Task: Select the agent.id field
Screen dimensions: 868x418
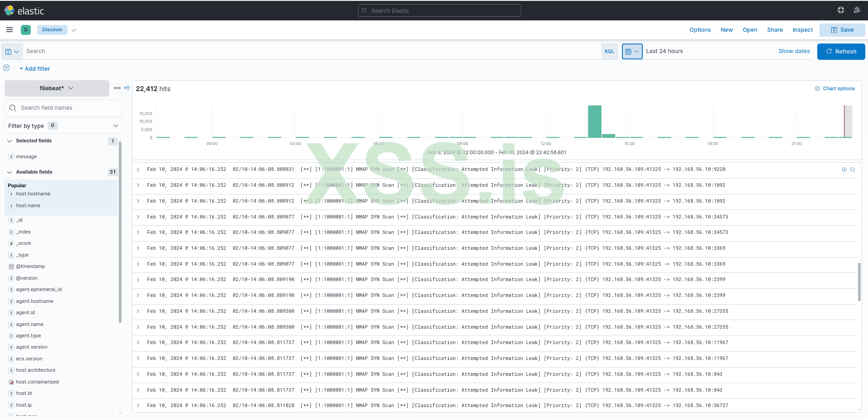Action: pos(25,313)
